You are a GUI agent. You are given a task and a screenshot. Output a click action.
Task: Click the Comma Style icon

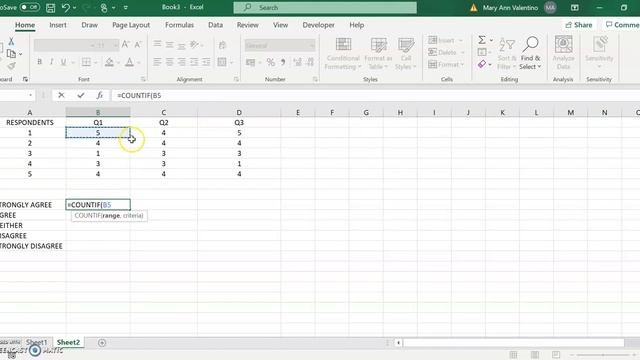pyautogui.click(x=283, y=62)
